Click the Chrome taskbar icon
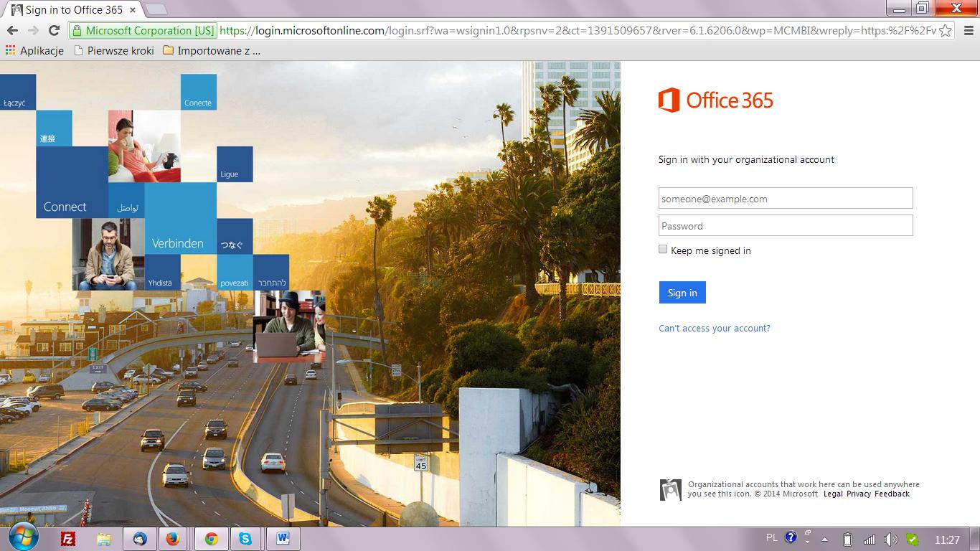 point(212,539)
